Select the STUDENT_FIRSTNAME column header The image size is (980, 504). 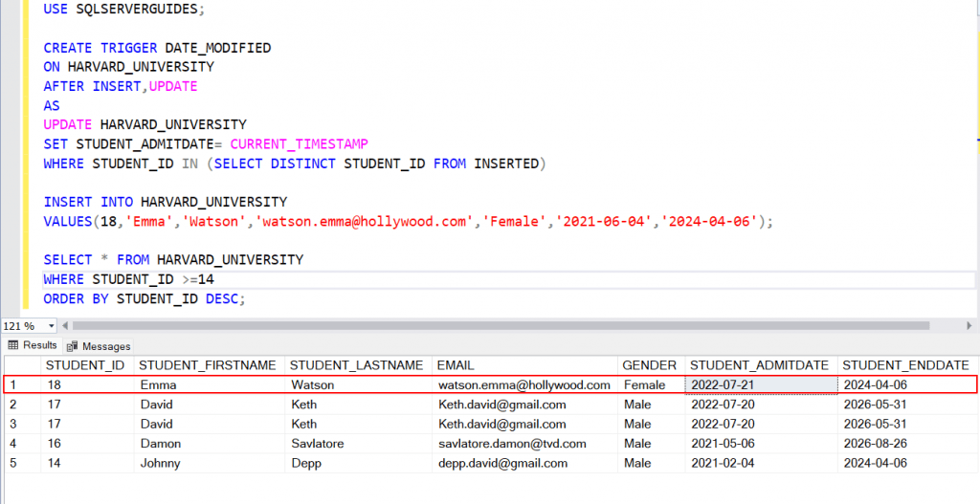[208, 365]
